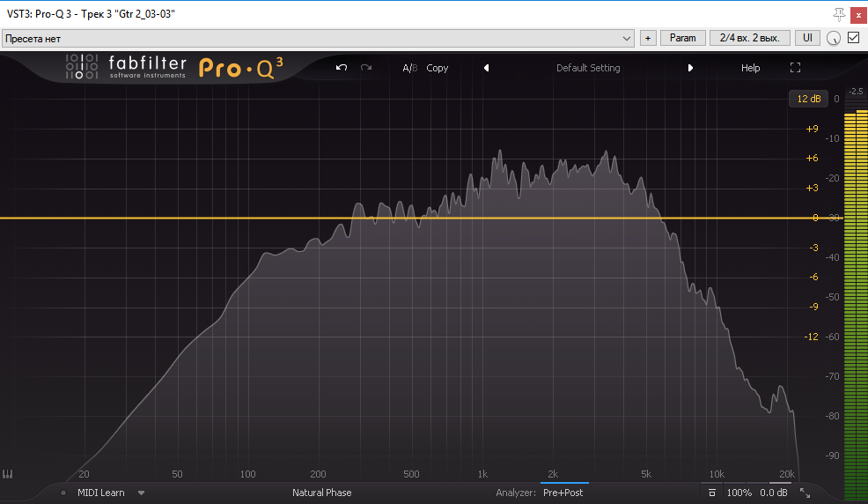This screenshot has height=504, width=868.
Task: Open the 12 dB display range menu
Action: pos(809,99)
